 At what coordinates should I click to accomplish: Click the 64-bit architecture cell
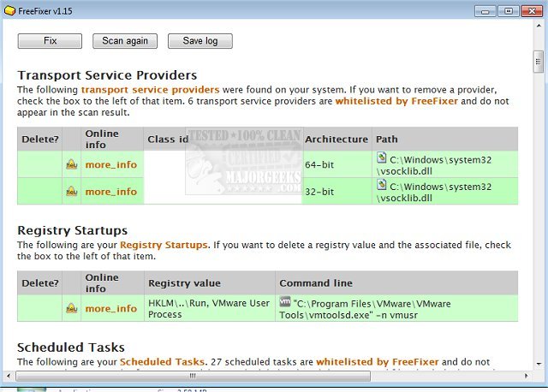point(337,164)
